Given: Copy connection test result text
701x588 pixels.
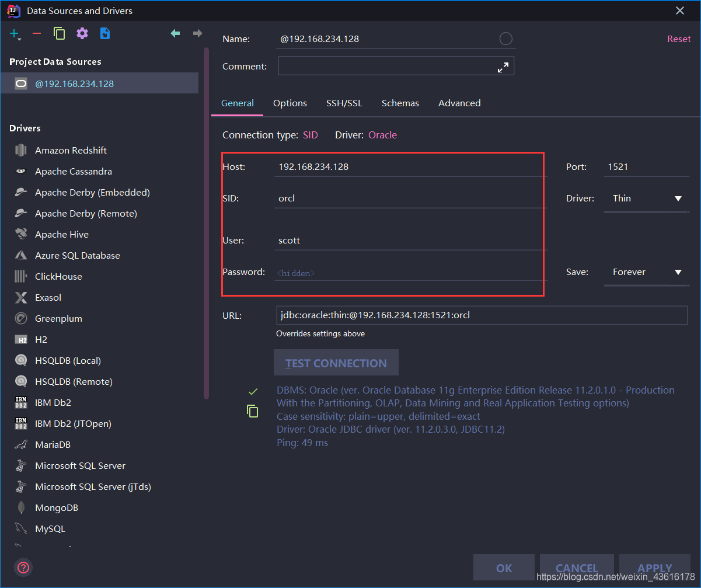Looking at the screenshot, I should click(x=253, y=411).
